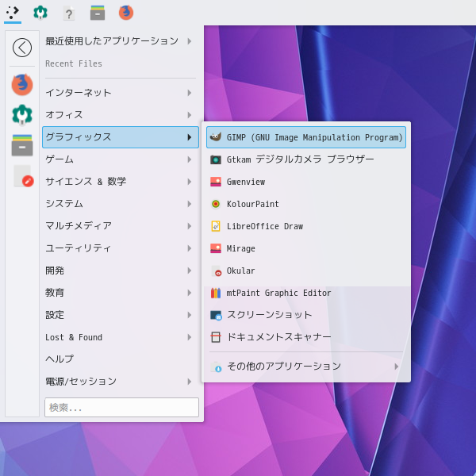Open the file manager icon in the top panel
Image resolution: width=476 pixels, height=476 pixels.
tap(98, 13)
